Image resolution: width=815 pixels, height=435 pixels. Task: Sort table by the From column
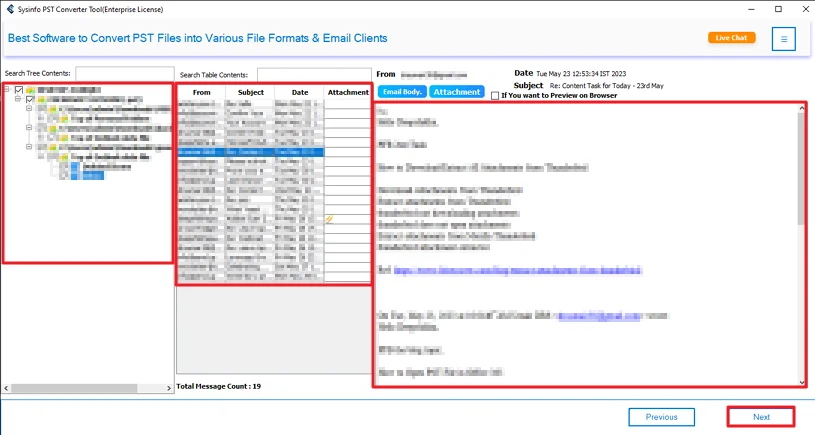(x=201, y=92)
